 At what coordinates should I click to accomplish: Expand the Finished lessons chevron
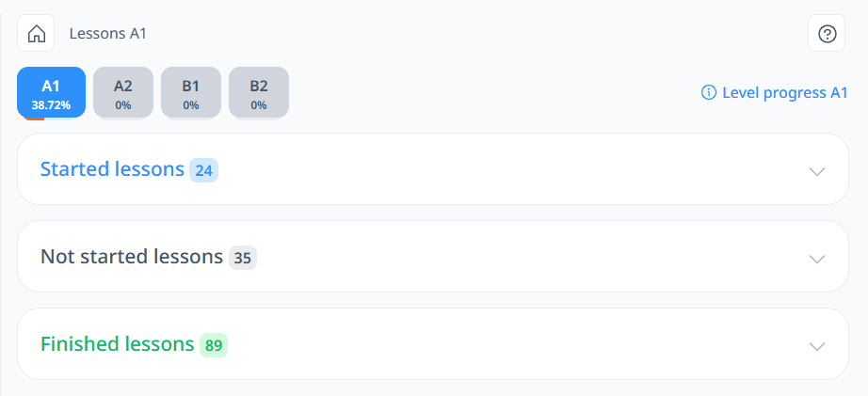coord(817,346)
